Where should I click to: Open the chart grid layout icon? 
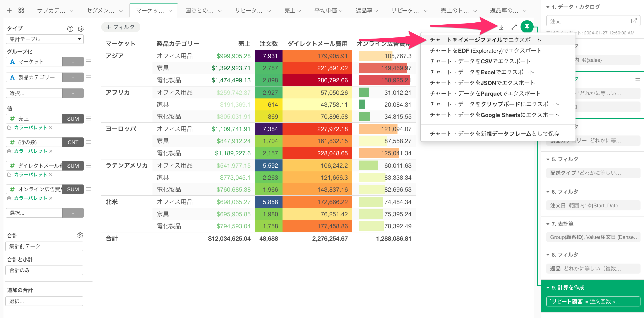pyautogui.click(x=21, y=10)
